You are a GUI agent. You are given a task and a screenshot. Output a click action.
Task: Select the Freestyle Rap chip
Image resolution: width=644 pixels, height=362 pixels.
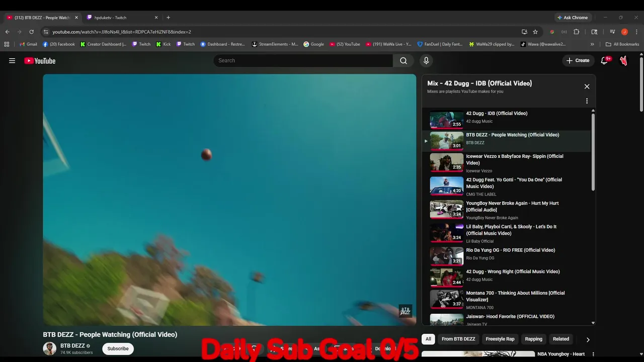500,339
